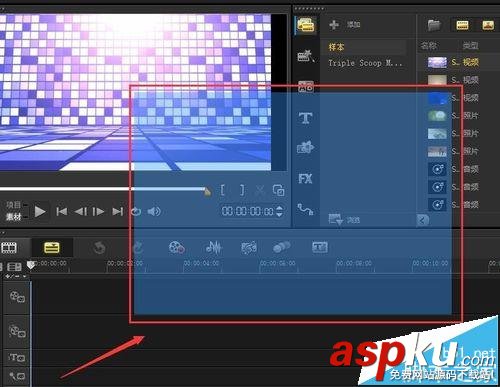Click the Overlay track button
Viewport: 500px width, 387px height.
point(17,331)
